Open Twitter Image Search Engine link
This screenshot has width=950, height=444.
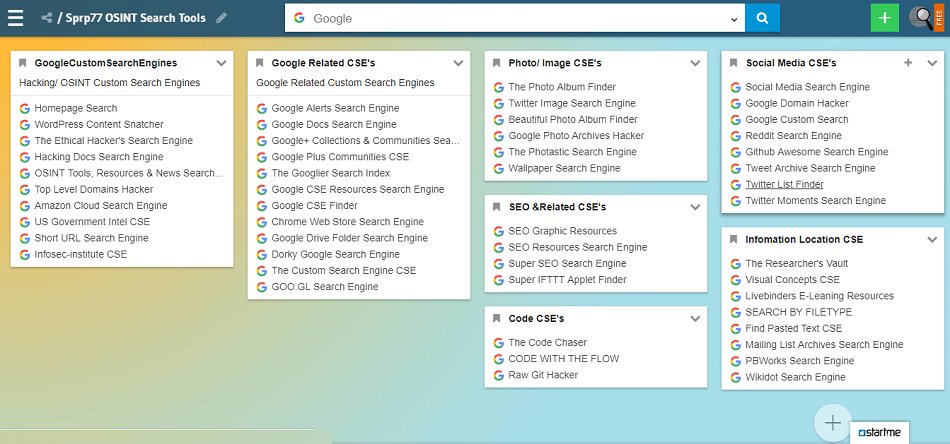tap(572, 103)
